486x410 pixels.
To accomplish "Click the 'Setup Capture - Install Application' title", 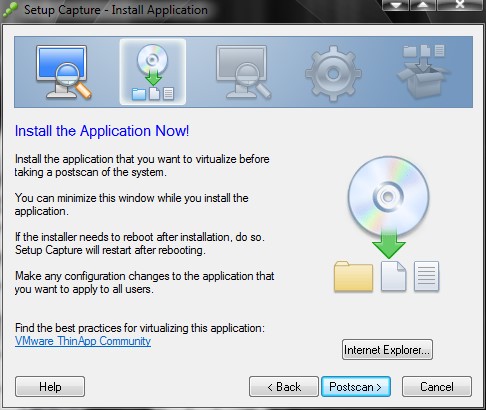I will click(x=116, y=10).
